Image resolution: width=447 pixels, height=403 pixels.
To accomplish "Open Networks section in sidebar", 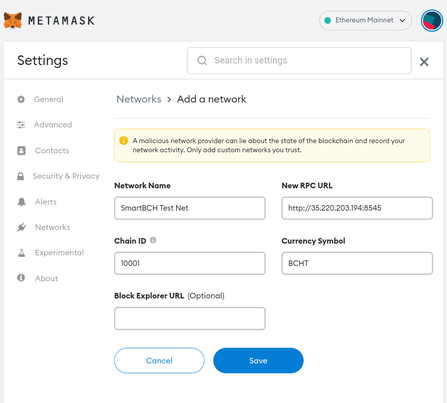I will tap(53, 227).
